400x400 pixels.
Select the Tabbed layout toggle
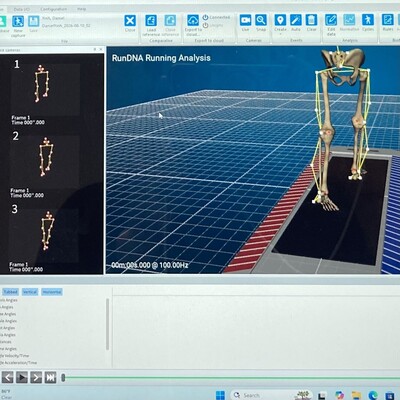[10, 292]
